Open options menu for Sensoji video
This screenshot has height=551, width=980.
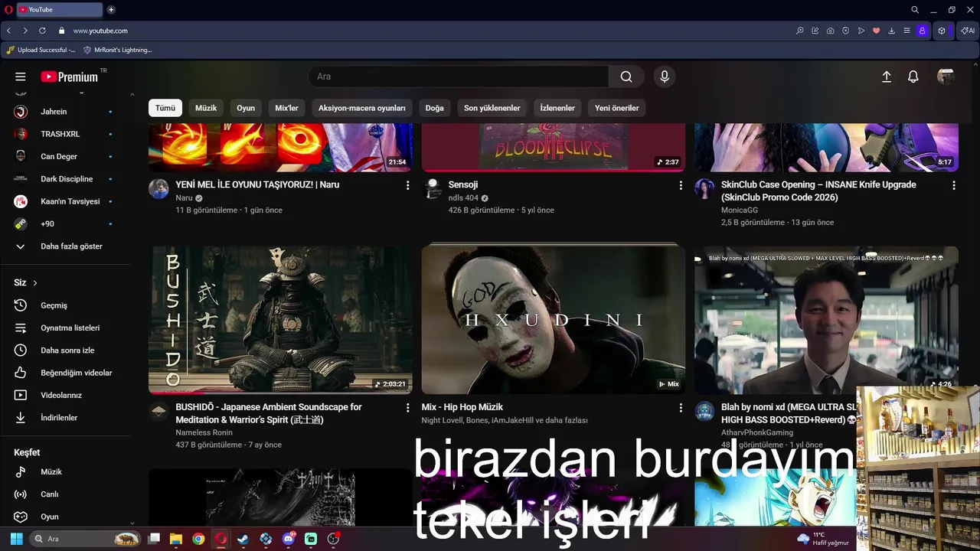(x=681, y=185)
